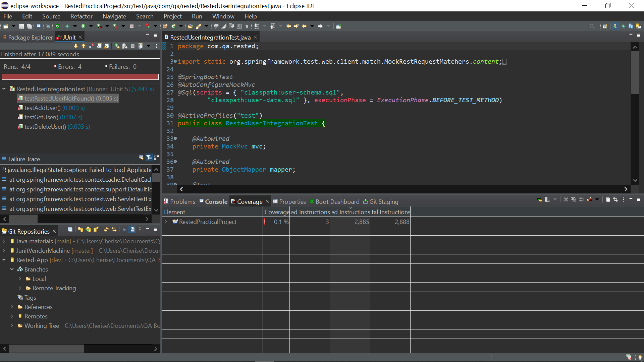
Task: Toggle Show Failures Only in JUnit view
Action: coord(91,46)
